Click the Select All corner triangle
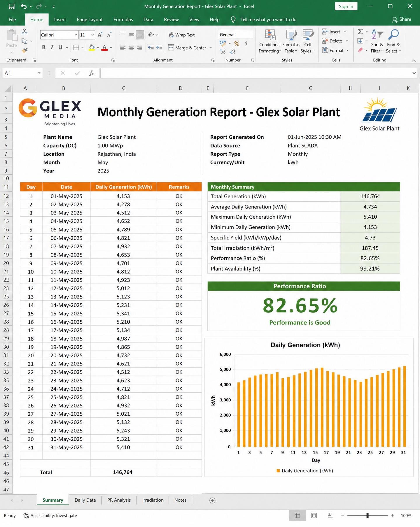Viewport: 420px width, 527px height. pyautogui.click(x=8, y=88)
